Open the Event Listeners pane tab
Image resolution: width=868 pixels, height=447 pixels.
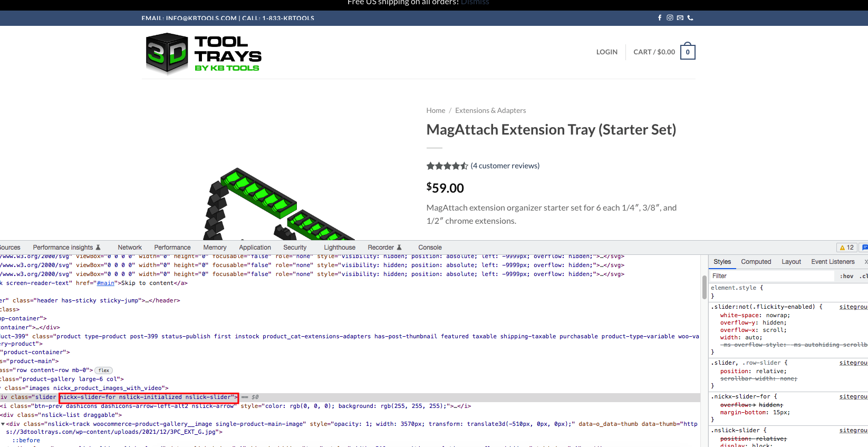click(833, 262)
